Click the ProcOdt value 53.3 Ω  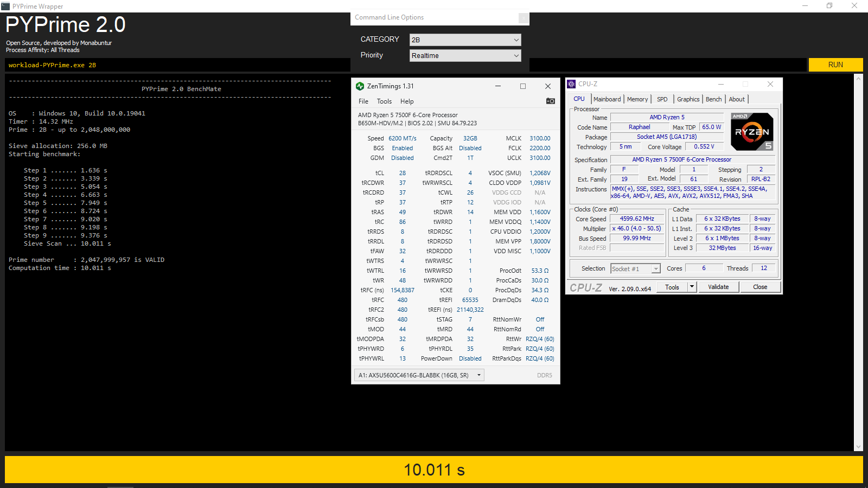coord(540,271)
